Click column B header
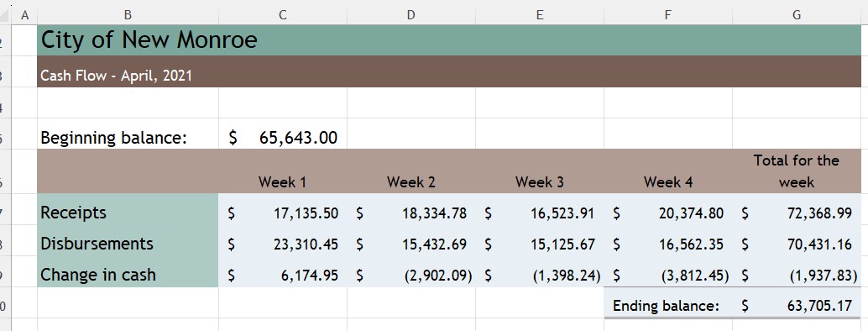 coord(128,15)
